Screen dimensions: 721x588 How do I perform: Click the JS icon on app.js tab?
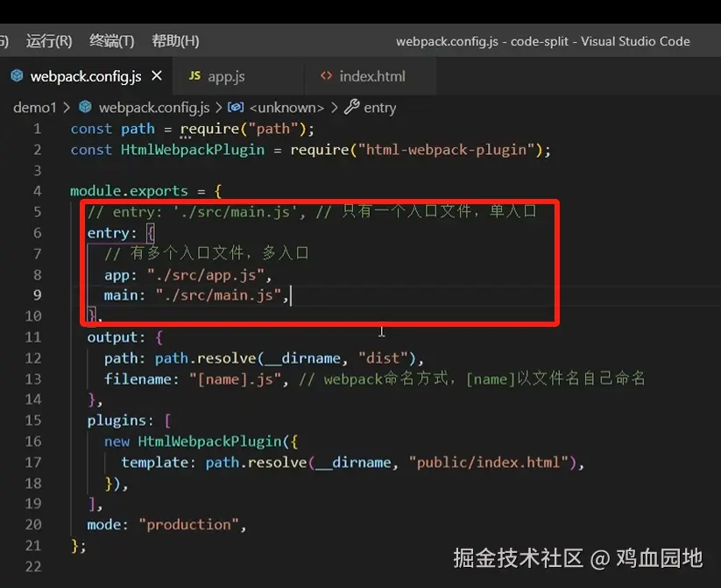pyautogui.click(x=194, y=75)
